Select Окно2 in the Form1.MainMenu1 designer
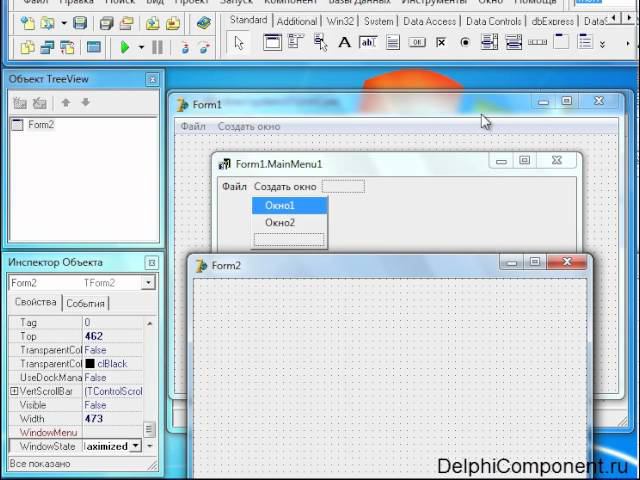The image size is (640, 480). [290, 222]
